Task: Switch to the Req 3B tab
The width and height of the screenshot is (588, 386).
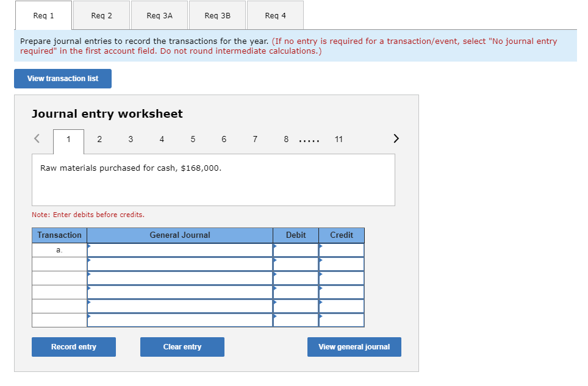Action: pos(218,15)
